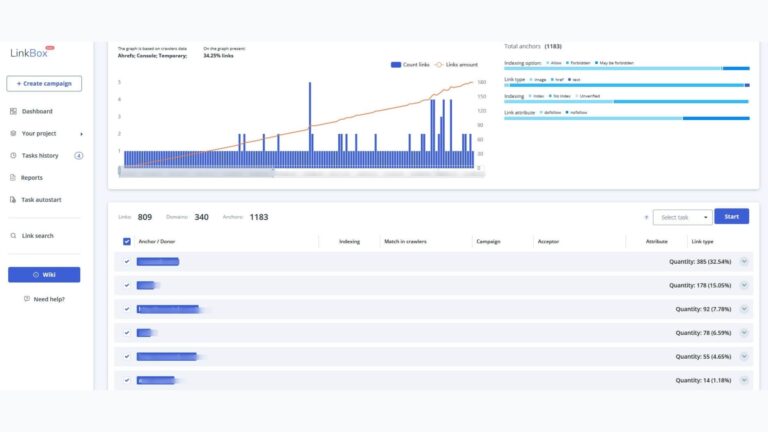Click the Tasks history clock icon
The height and width of the screenshot is (432, 768).
[13, 155]
